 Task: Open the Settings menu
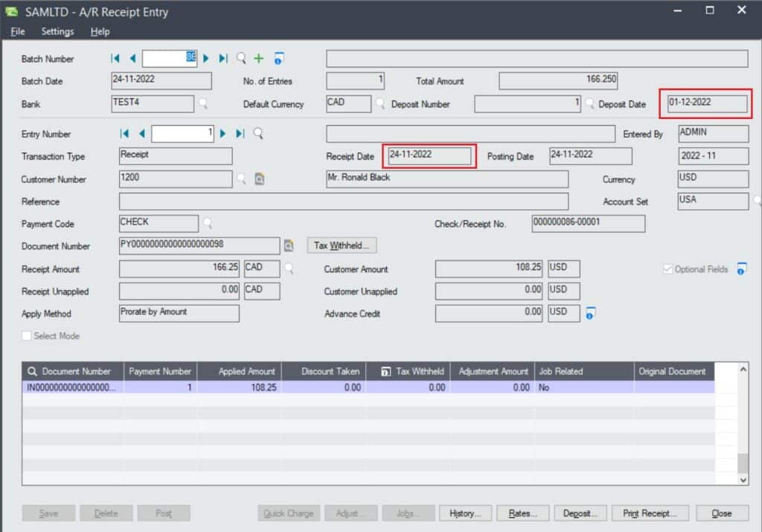pyautogui.click(x=57, y=31)
